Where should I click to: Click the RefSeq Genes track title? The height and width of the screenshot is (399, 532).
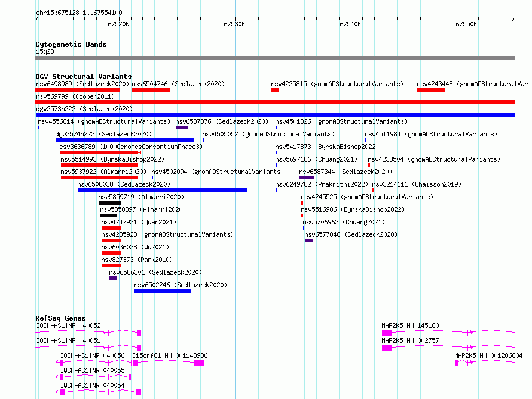[x=60, y=318]
